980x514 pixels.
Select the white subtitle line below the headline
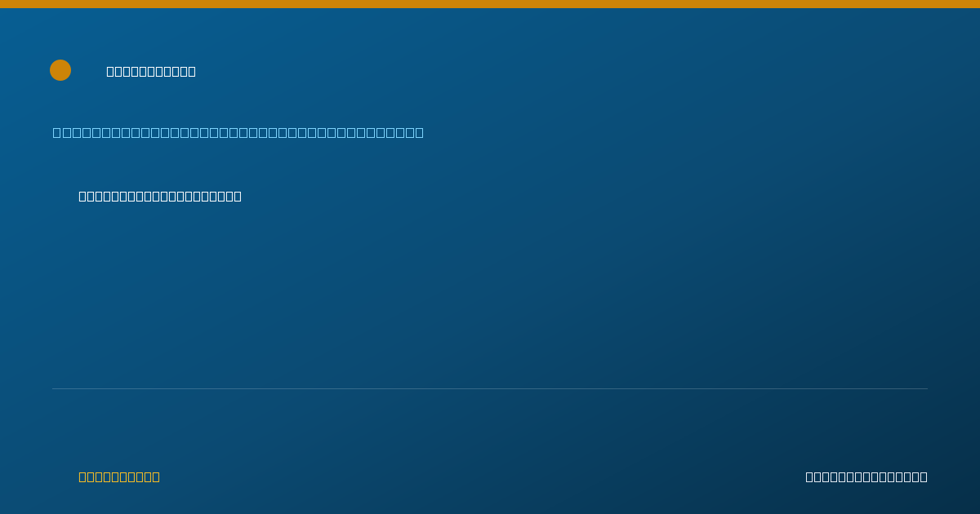pos(160,196)
